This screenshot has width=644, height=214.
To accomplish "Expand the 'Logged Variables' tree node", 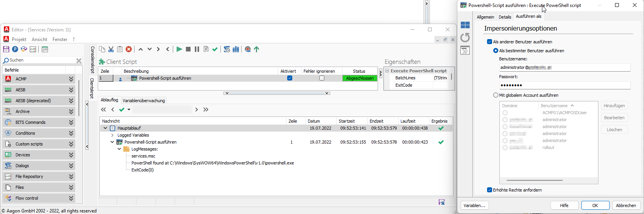I will (x=112, y=135).
